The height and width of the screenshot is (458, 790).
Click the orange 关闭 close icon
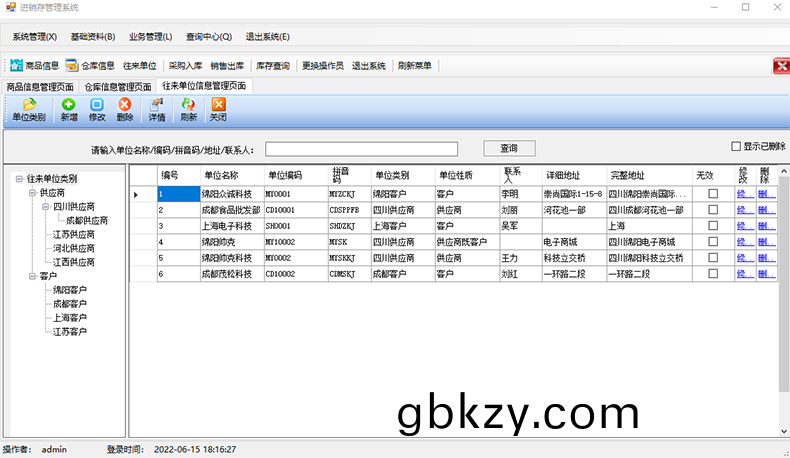pyautogui.click(x=218, y=104)
